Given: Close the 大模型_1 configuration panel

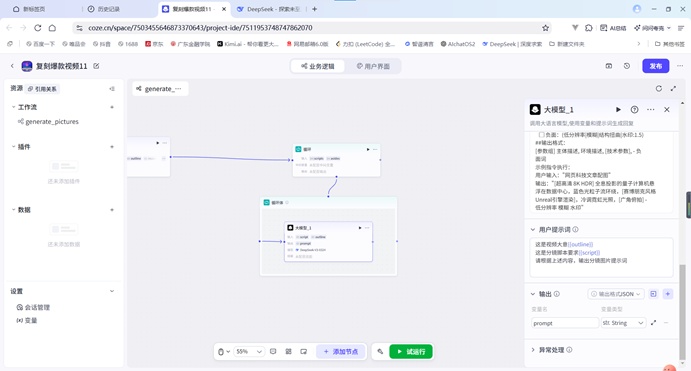Looking at the screenshot, I should 667,110.
